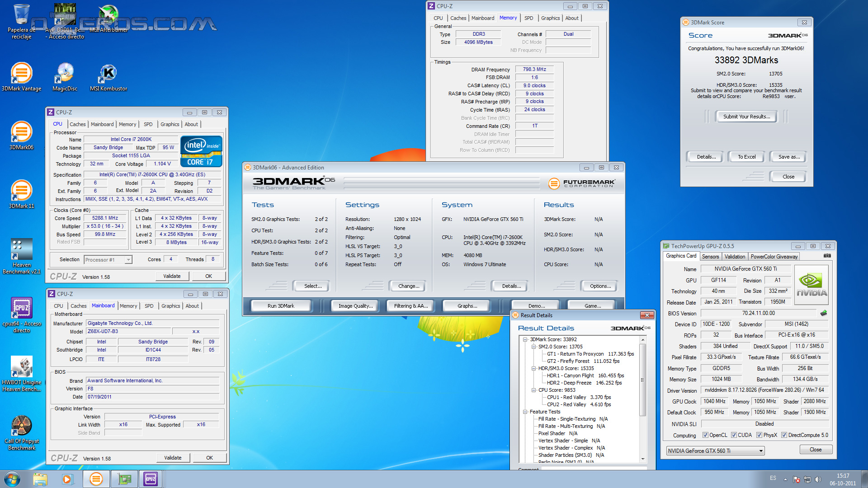Click the Run 3DMark button
The height and width of the screenshot is (488, 868).
(281, 306)
